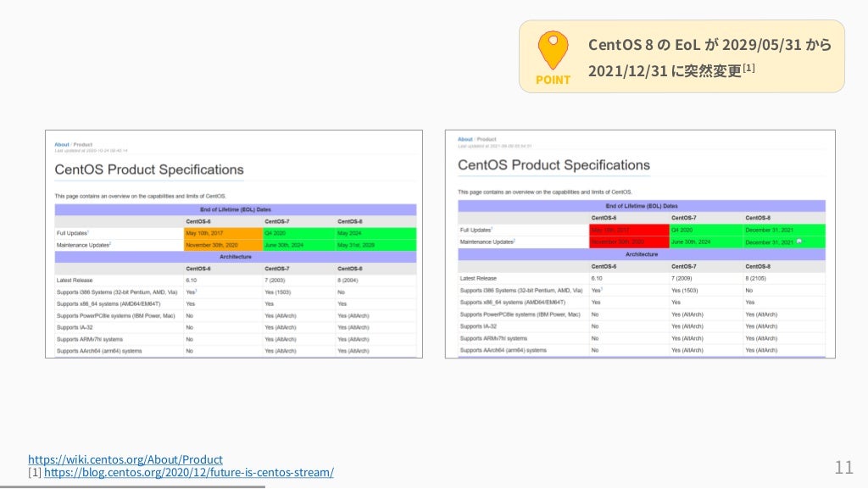Select left screenshot's 'CentOS Product Specifications' heading

(x=149, y=169)
